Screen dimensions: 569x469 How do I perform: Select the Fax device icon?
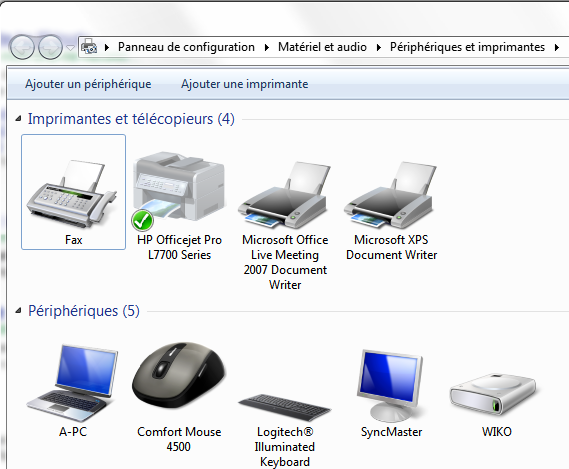[x=72, y=194]
